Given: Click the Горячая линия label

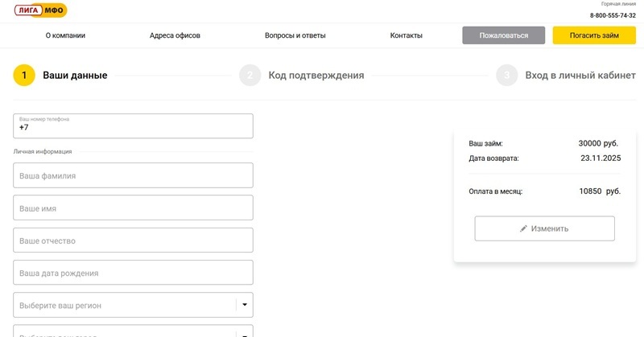Looking at the screenshot, I should 618,4.
